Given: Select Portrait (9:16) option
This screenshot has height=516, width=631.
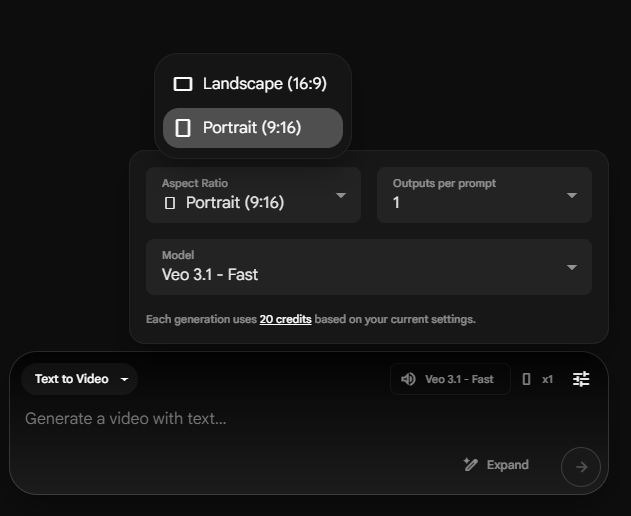Looking at the screenshot, I should [253, 128].
